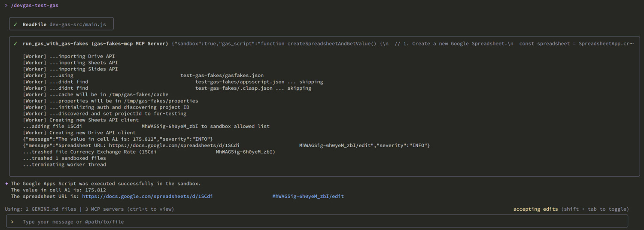
Task: Click the '(shift + tab to toggle)' hint
Action: 595,209
